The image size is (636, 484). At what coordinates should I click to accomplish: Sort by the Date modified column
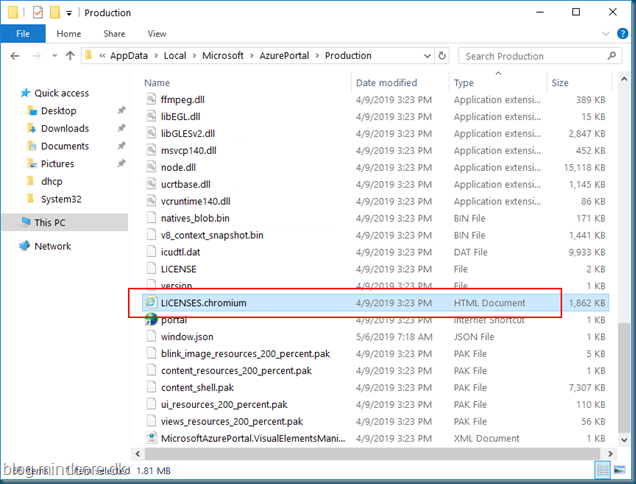[x=386, y=83]
